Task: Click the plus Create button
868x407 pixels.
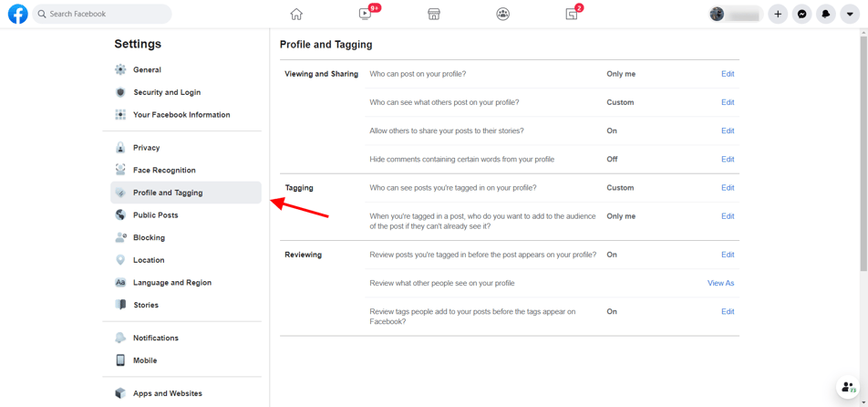Action: tap(778, 15)
